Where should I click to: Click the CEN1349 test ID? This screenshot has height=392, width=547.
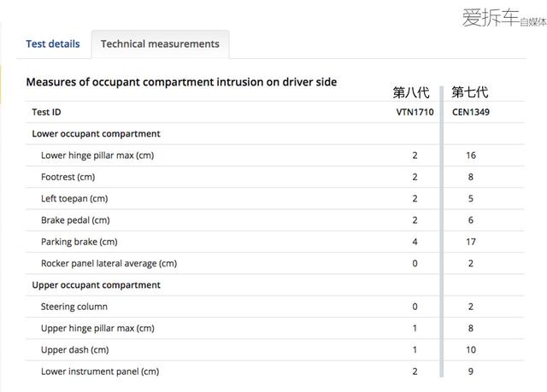(471, 112)
